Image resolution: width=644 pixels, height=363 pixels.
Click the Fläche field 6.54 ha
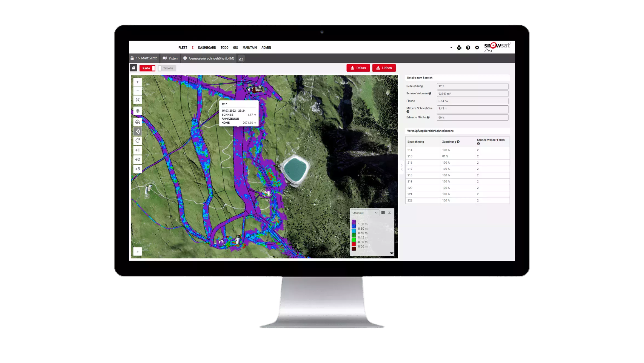(472, 101)
